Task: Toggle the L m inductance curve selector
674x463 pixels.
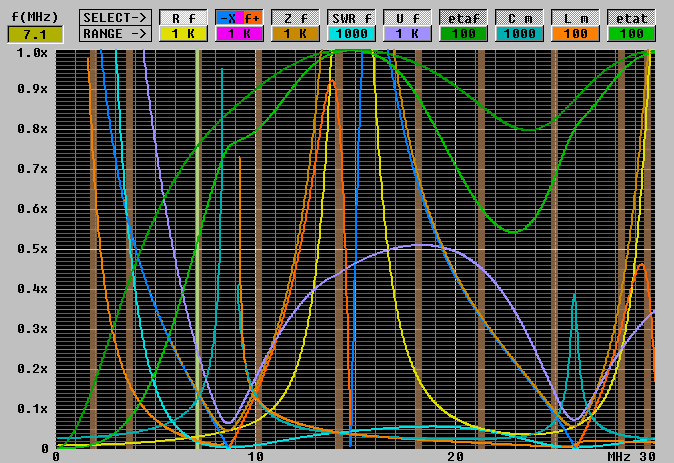Action: (x=575, y=18)
